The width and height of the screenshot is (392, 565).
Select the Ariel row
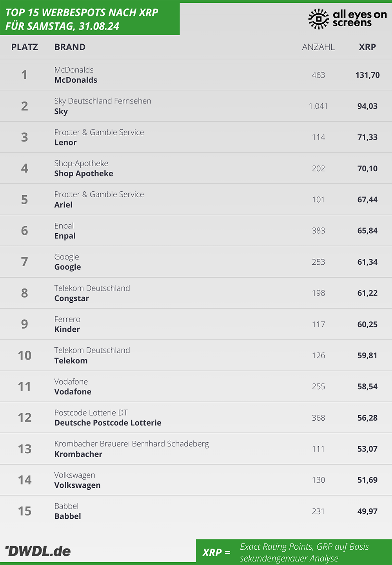pyautogui.click(x=196, y=200)
